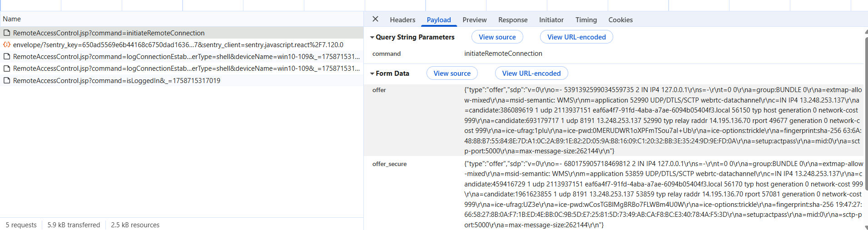
Task: Click the payload panel vertical scrollbar
Action: (866, 113)
